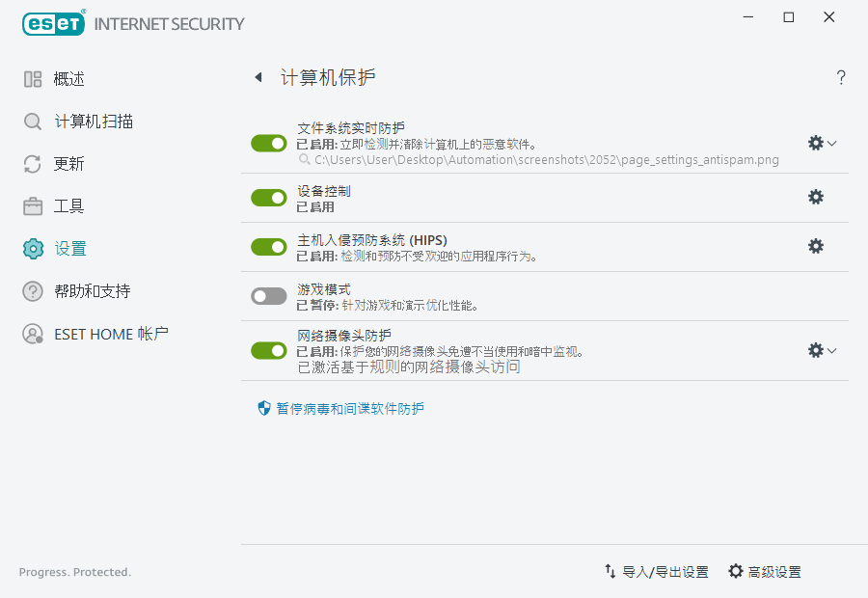868x598 pixels.
Task: Click the scanned file path text
Action: pos(547,159)
